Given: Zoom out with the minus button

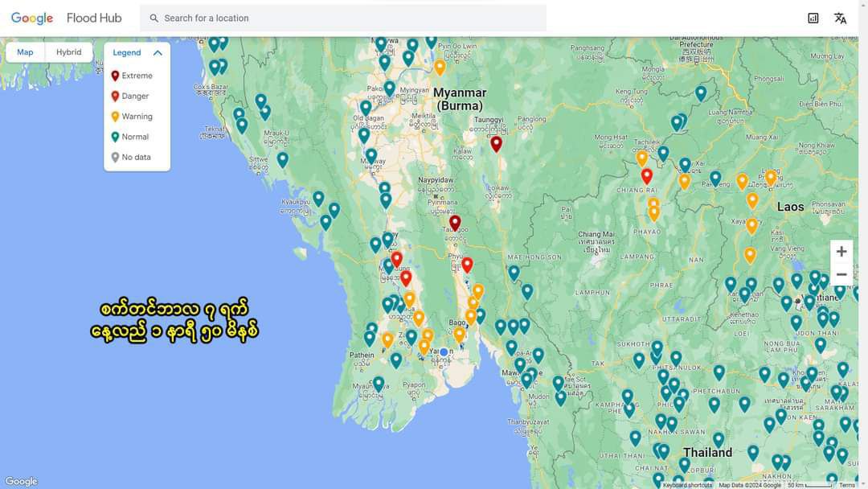Looking at the screenshot, I should tap(841, 275).
